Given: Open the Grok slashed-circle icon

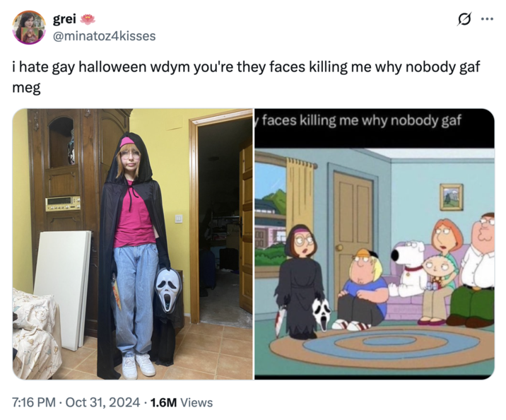Looking at the screenshot, I should click(x=464, y=19).
